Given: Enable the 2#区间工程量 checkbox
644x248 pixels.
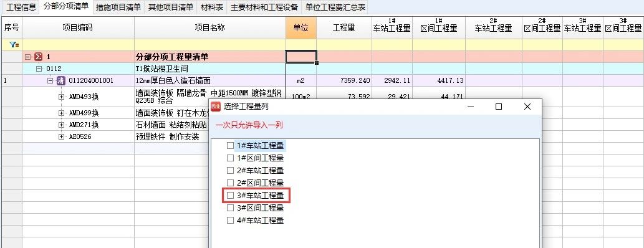Looking at the screenshot, I should 230,183.
